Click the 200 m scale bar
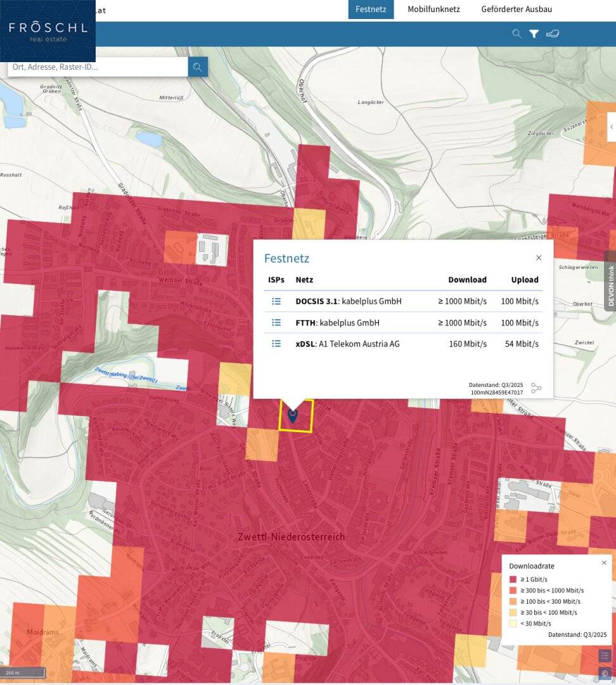Screen dimensions: 616x685 coord(23,673)
